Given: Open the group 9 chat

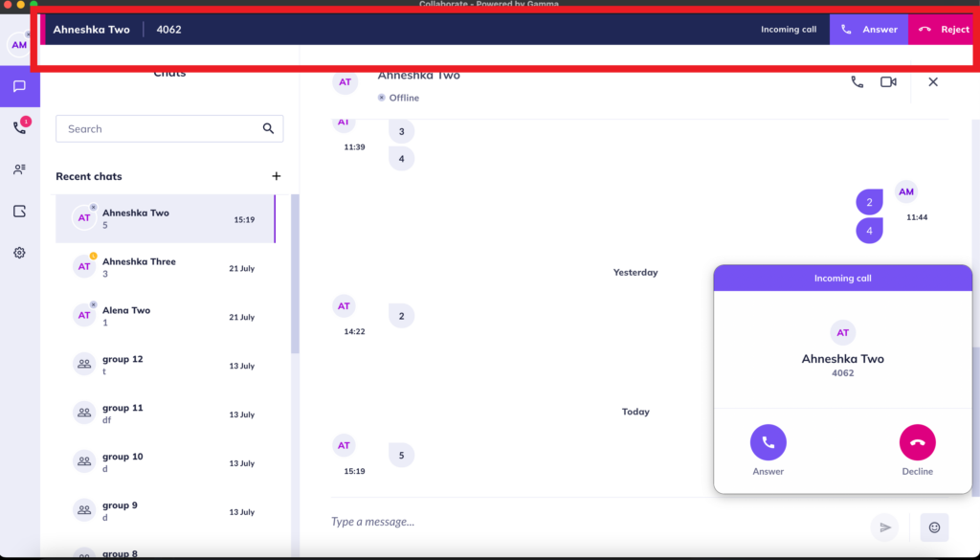Looking at the screenshot, I should 165,511.
